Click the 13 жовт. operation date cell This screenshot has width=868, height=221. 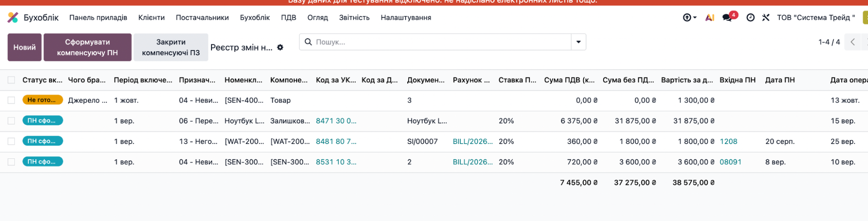845,101
